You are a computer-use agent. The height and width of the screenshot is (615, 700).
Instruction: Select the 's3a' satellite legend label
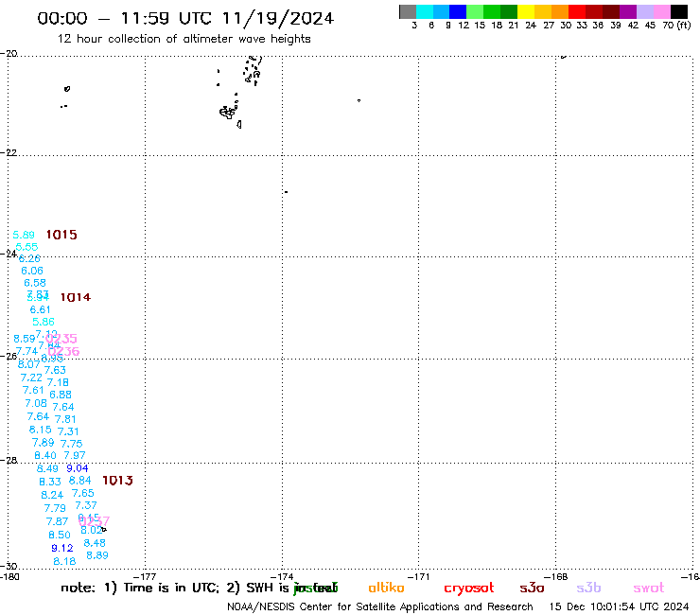click(532, 588)
